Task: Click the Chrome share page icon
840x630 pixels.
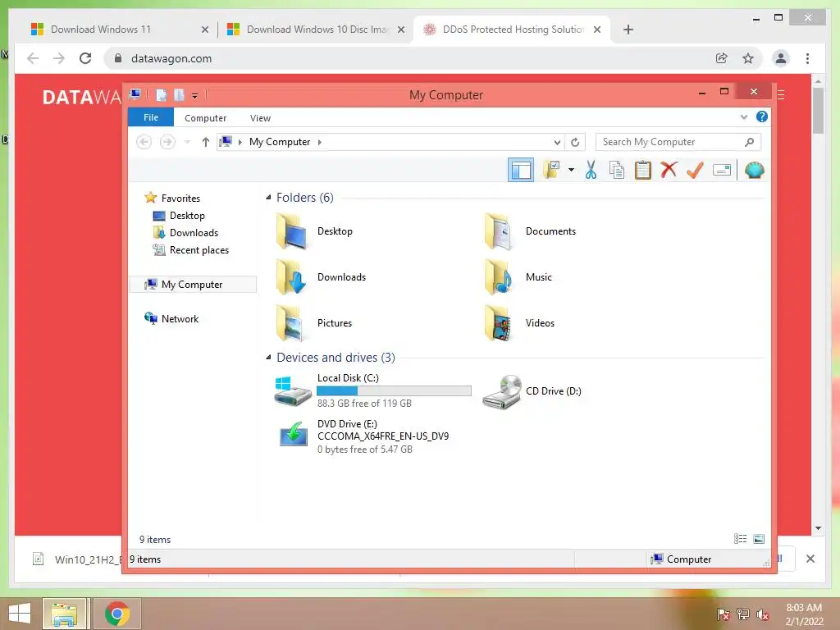Action: click(x=722, y=58)
